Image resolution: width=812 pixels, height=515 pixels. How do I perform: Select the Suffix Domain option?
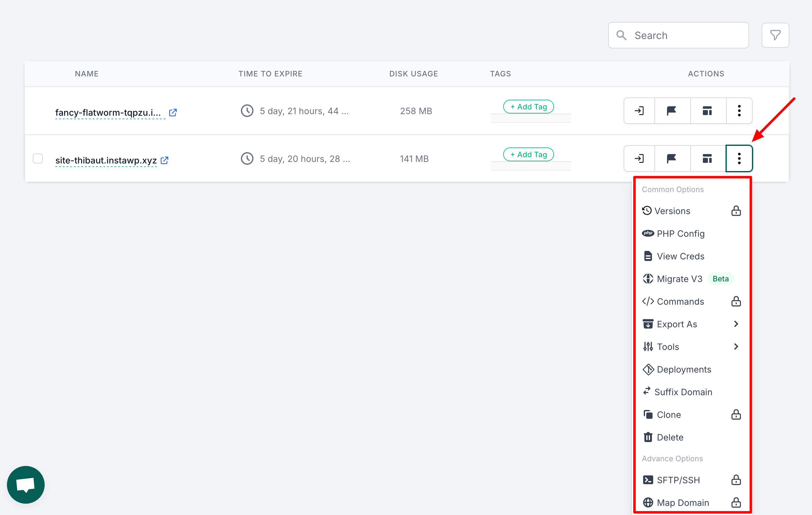click(683, 392)
